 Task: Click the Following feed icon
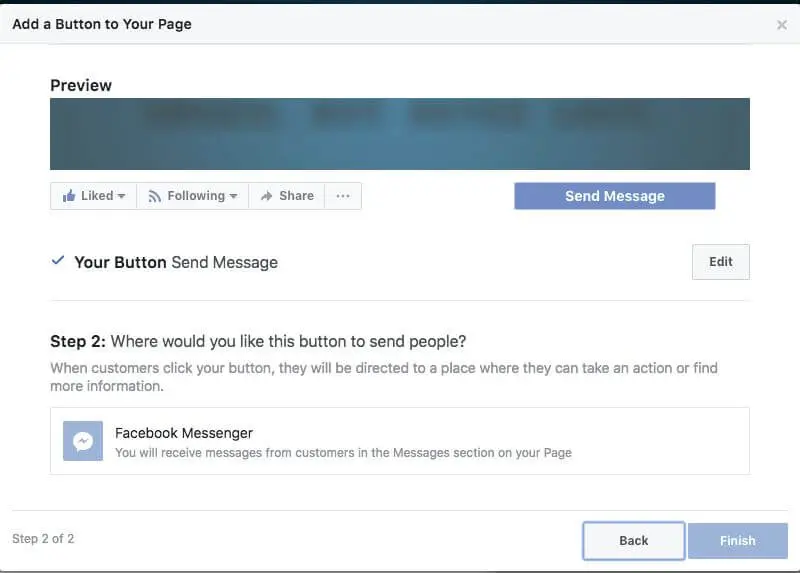[x=154, y=196]
